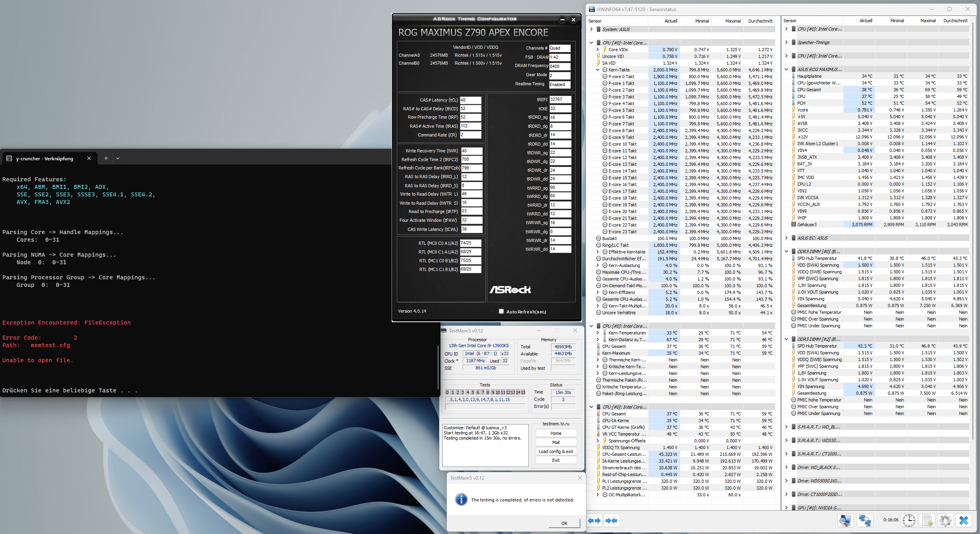This screenshot has width=980, height=534.
Task: Click HWiNFO collapse columns arrows icon
Action: click(x=611, y=521)
